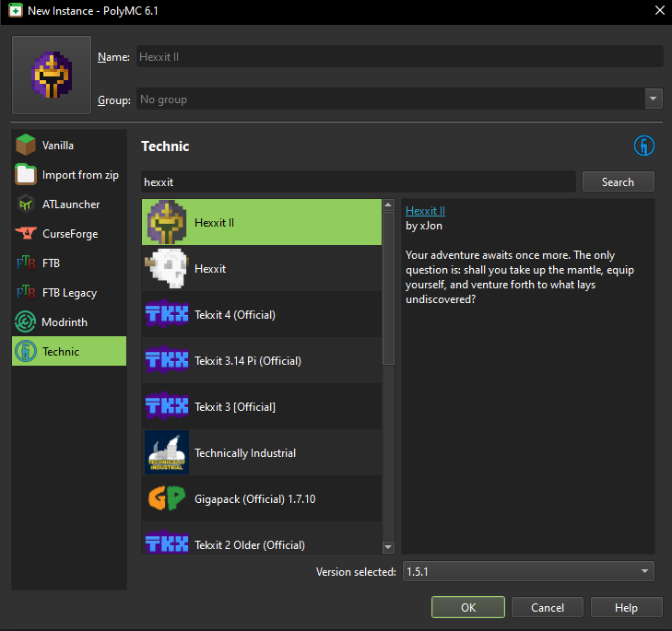This screenshot has width=672, height=631.
Task: Select the Technically Industrial row text
Action: coord(245,453)
